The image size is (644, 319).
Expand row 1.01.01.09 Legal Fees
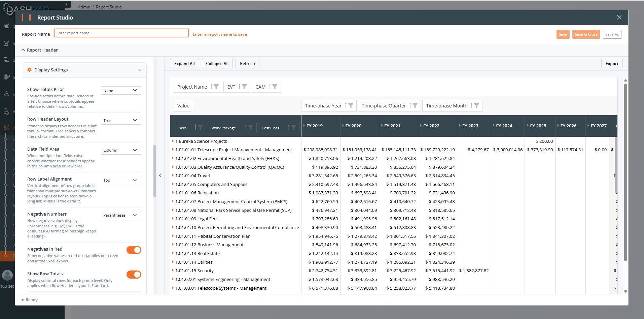pyautogui.click(x=173, y=219)
